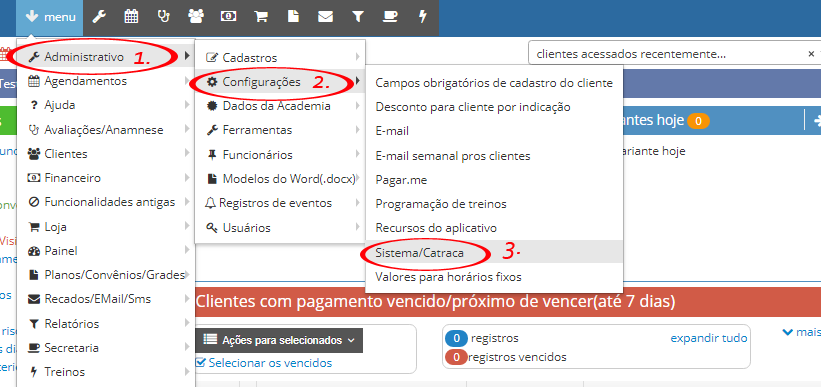The image size is (821, 387).
Task: Open the Ações para selecionados dropdown
Action: coord(279,340)
